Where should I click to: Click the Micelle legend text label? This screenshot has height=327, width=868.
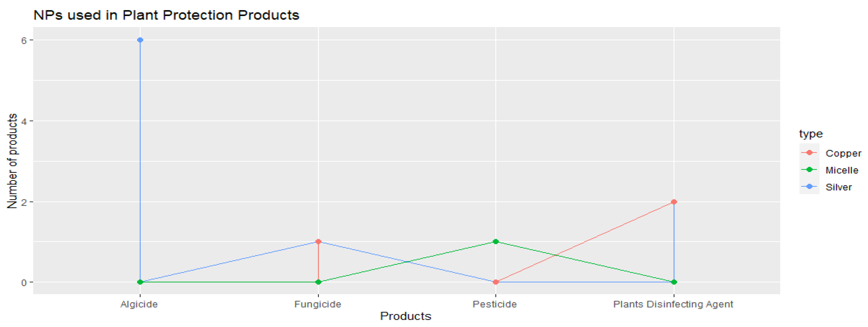click(842, 170)
